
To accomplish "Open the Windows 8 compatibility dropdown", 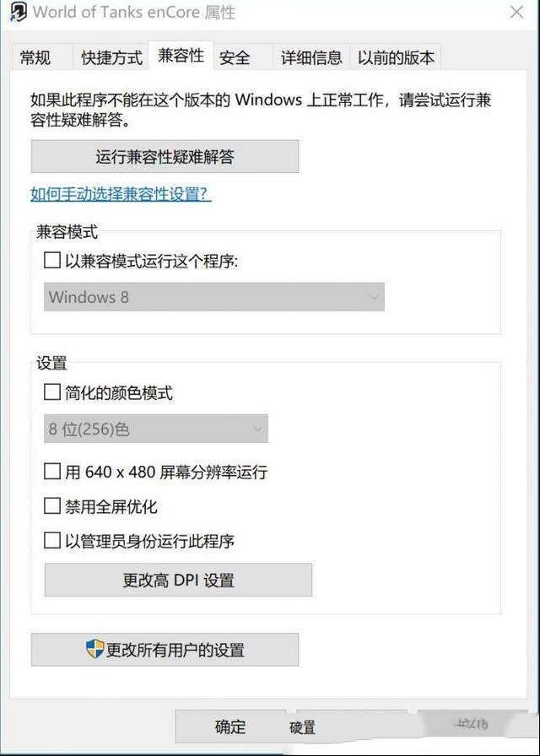I will (214, 297).
